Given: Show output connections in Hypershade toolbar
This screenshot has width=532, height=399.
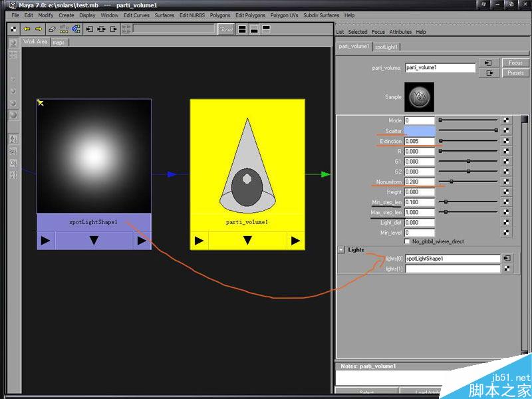Looking at the screenshot, I should coord(114,29).
